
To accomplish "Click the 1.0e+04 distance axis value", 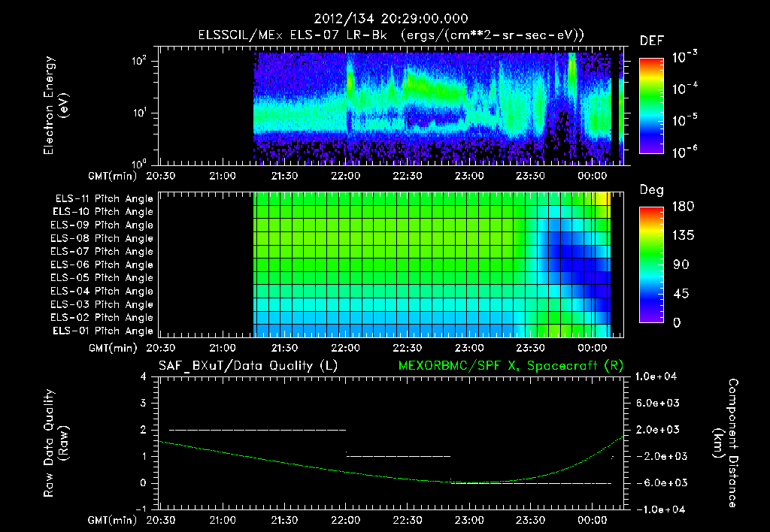I will [x=656, y=377].
